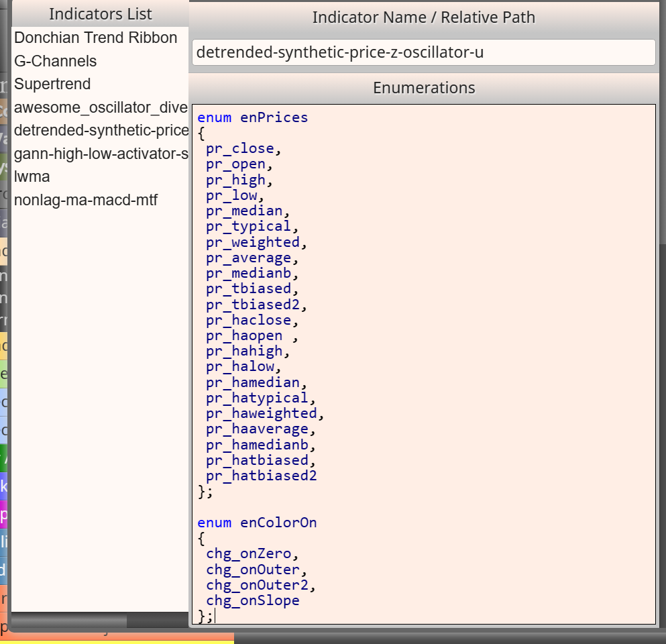Click the horizontal scrollbar under indicators list
This screenshot has height=644, width=666.
(x=69, y=621)
